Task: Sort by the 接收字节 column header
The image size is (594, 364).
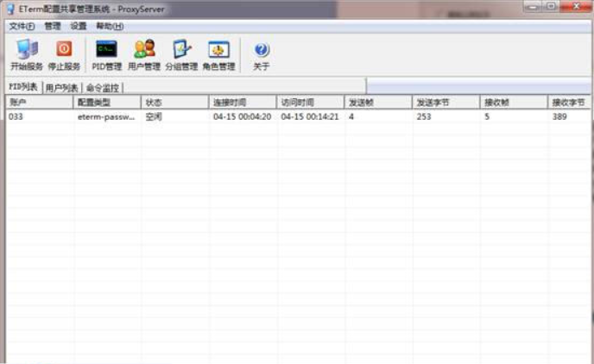Action: 569,102
